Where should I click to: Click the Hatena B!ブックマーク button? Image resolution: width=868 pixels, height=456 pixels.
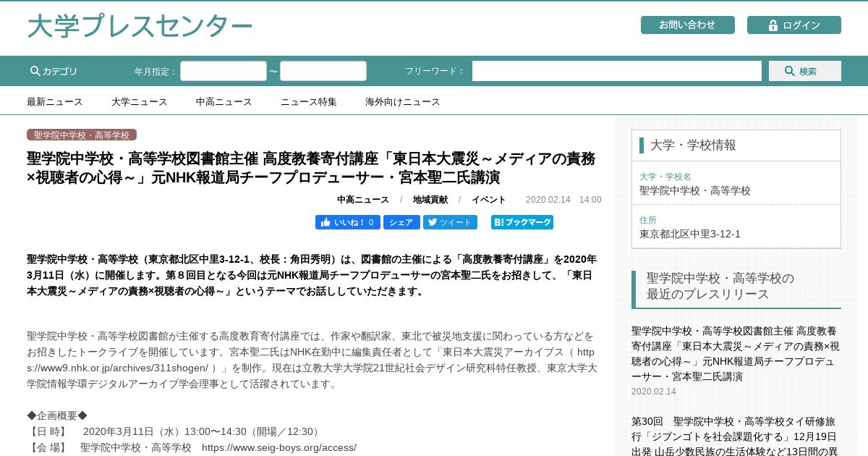point(522,222)
